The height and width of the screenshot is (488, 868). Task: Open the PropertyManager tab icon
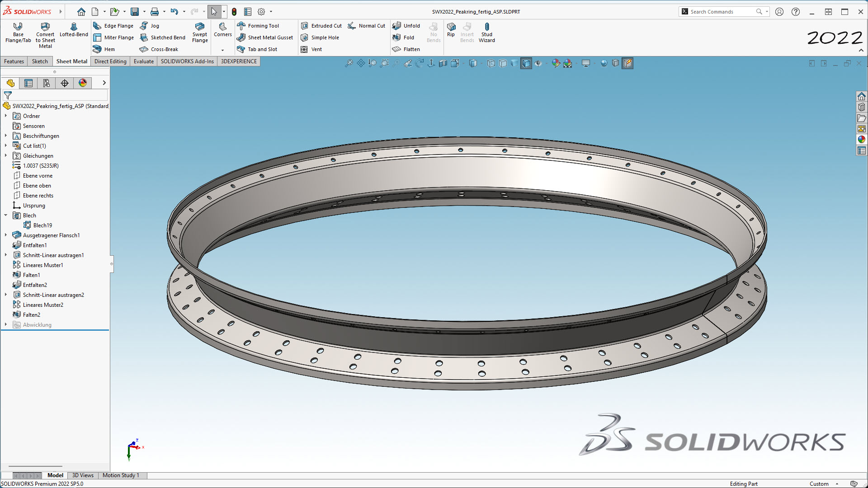tap(28, 83)
